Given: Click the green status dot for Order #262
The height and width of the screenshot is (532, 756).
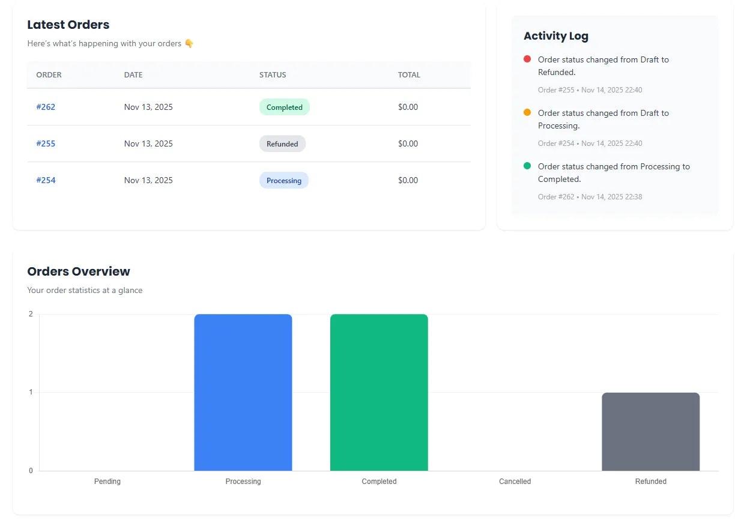Looking at the screenshot, I should click(527, 165).
